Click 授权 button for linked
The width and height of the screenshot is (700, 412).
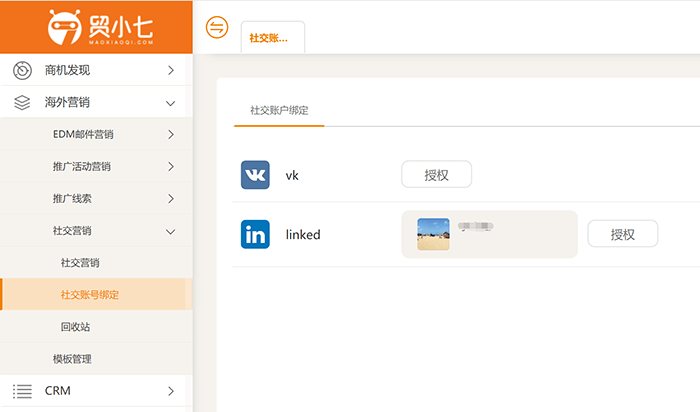tap(623, 233)
